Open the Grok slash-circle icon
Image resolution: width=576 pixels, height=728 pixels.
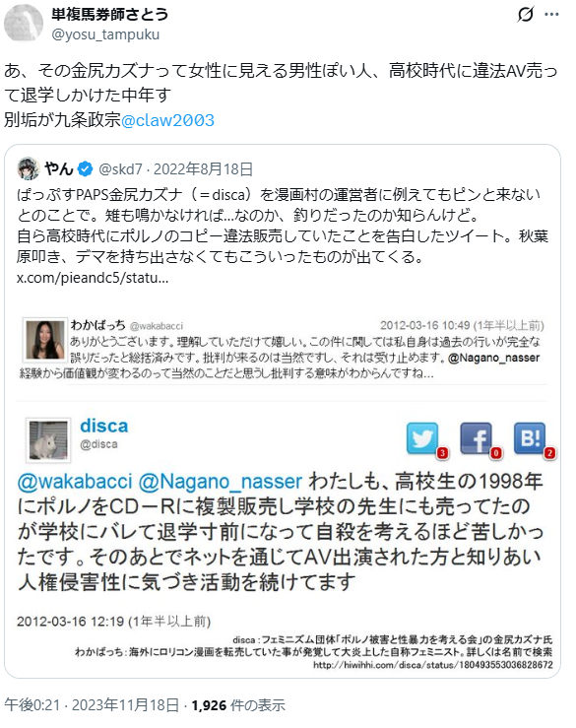pyautogui.click(x=526, y=15)
